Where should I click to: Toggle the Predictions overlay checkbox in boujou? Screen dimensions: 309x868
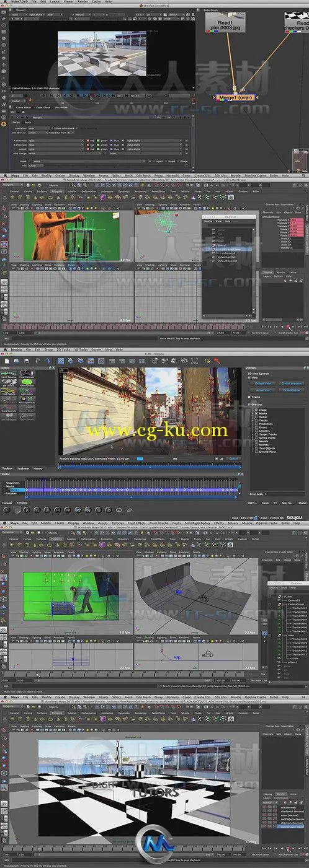tap(256, 424)
